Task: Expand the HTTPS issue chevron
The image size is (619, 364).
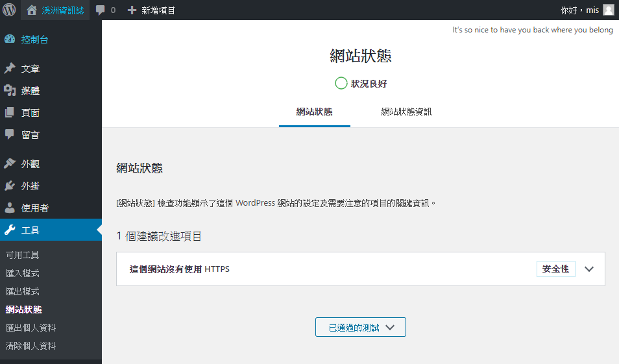Action: click(589, 269)
